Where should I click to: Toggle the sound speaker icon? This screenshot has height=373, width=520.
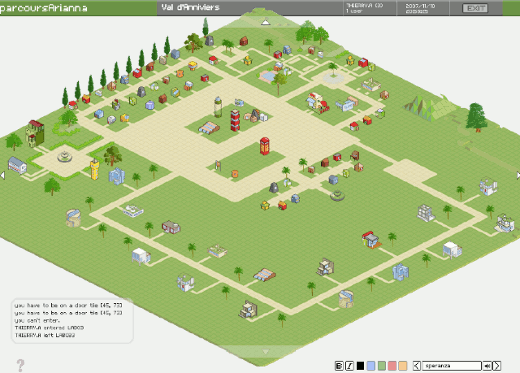[x=487, y=366]
